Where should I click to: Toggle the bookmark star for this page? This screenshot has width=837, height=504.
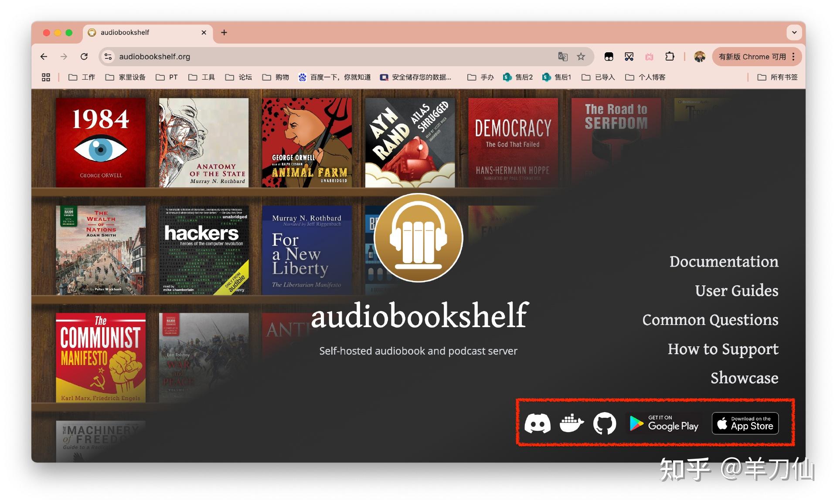[x=581, y=57]
